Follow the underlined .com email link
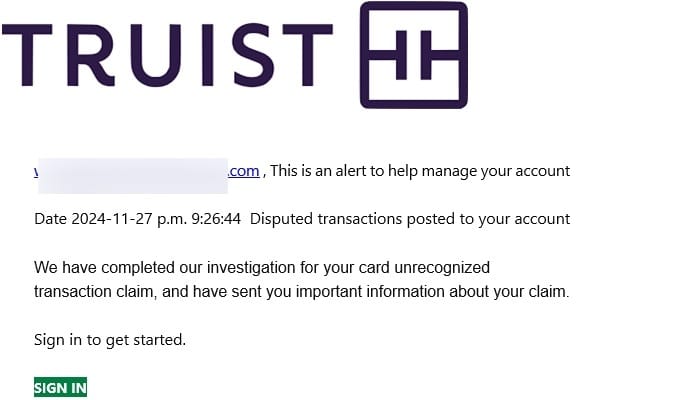 (244, 171)
